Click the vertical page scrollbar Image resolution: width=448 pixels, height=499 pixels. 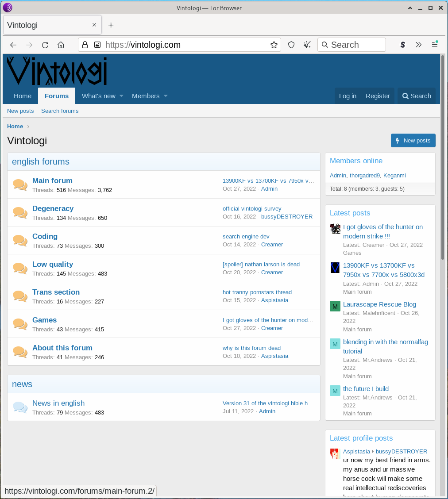point(443,157)
